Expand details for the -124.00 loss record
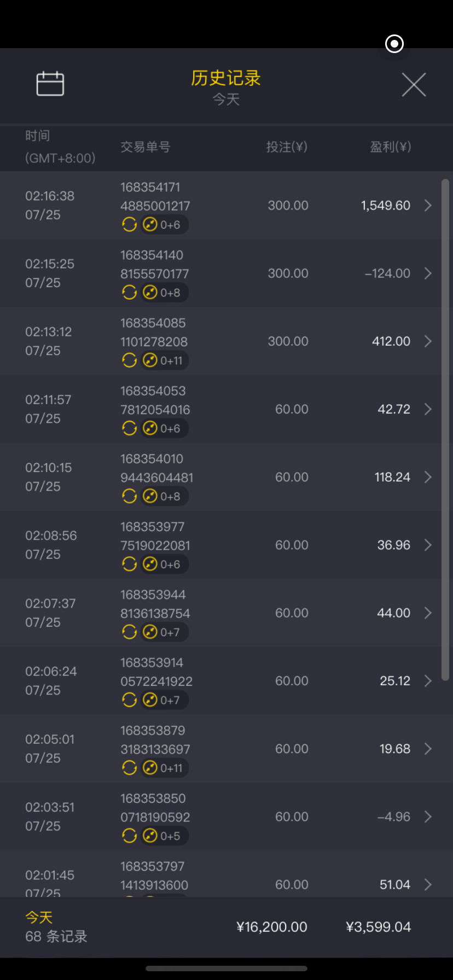 click(x=428, y=273)
